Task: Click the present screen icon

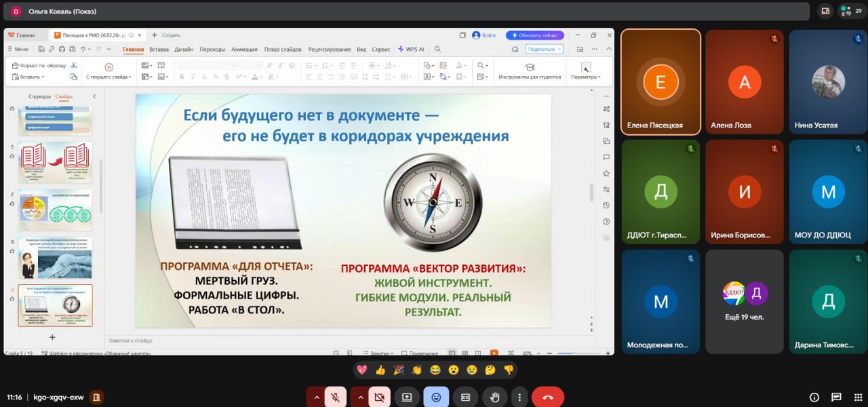Action: click(407, 398)
